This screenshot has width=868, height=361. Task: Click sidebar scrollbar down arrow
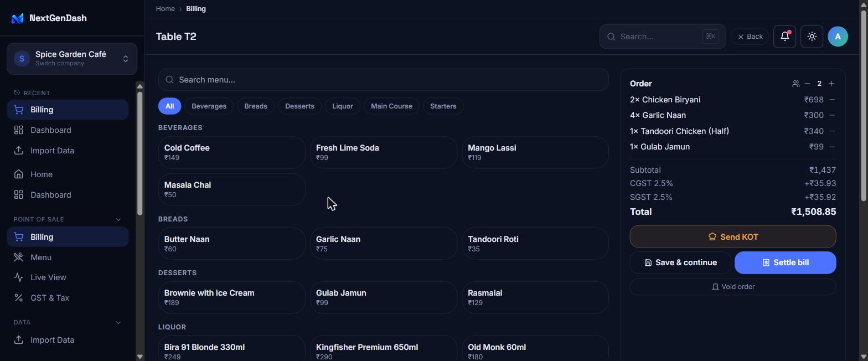pos(139,357)
